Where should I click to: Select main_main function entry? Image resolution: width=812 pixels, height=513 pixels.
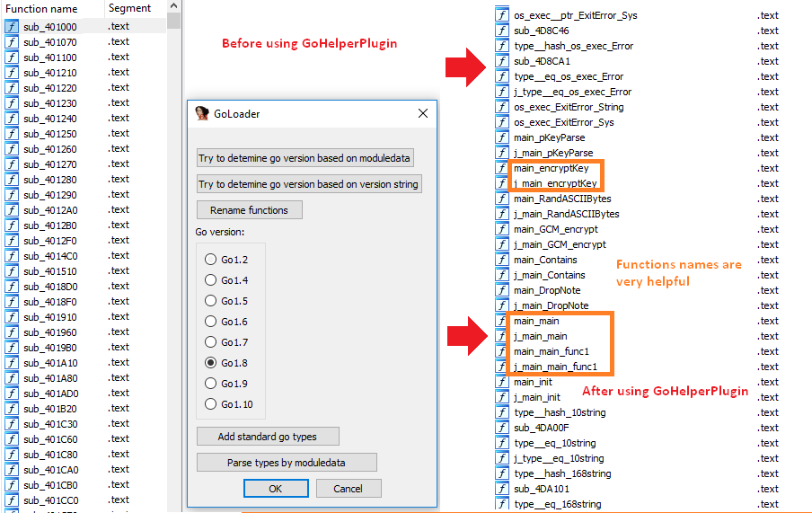tap(536, 321)
